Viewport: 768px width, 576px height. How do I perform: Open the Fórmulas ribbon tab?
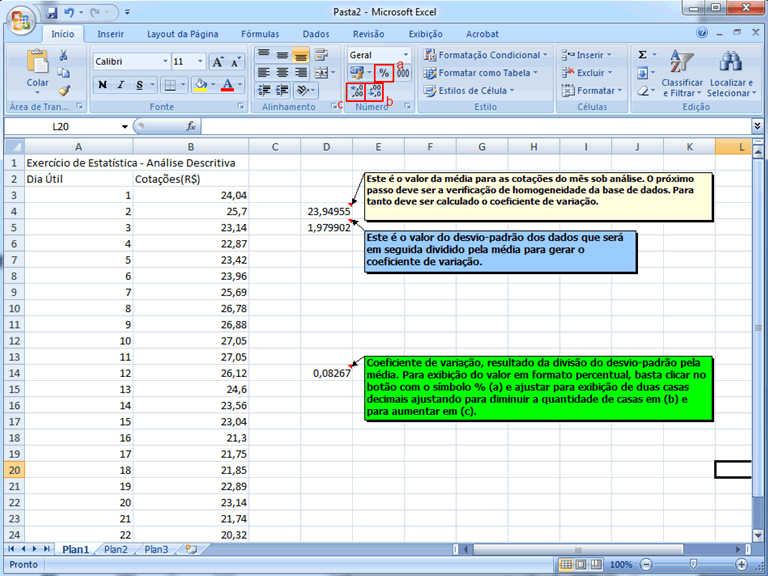(260, 34)
